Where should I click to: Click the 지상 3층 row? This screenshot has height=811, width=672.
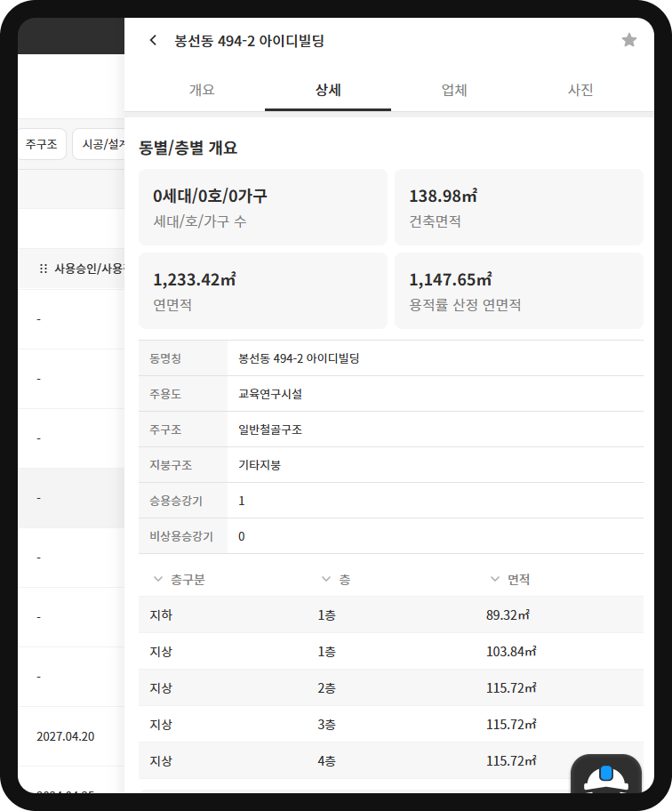pyautogui.click(x=391, y=725)
